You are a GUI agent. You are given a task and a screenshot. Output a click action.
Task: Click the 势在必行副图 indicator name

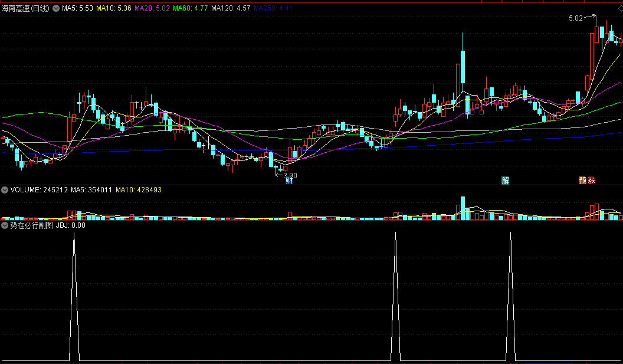coord(31,225)
